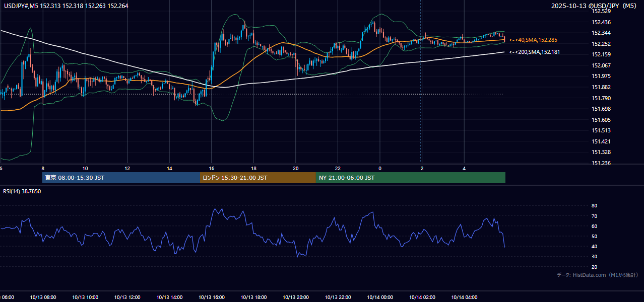The height and width of the screenshot is (302, 644).
Task: Click the 151.421 price axis label
Action: click(601, 141)
